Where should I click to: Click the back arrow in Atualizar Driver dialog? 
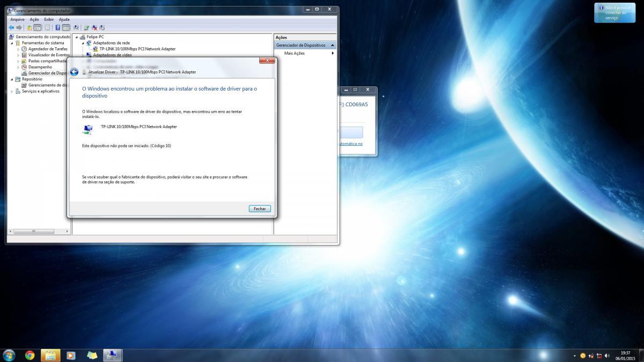tap(75, 72)
